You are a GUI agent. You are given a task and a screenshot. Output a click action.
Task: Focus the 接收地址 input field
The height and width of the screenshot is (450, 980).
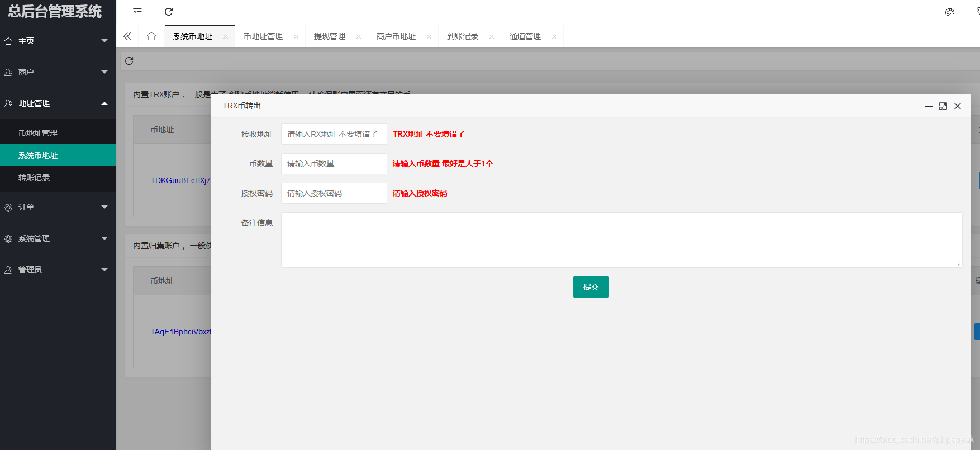334,134
